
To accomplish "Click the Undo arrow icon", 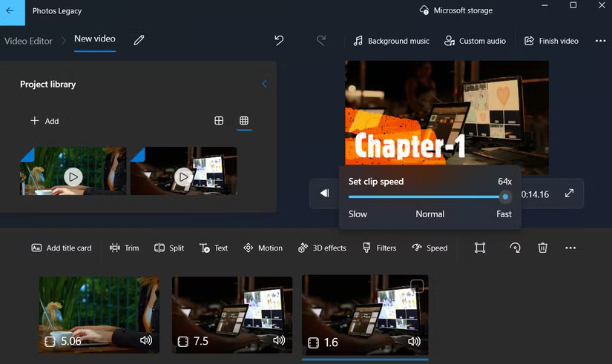I will coord(279,41).
